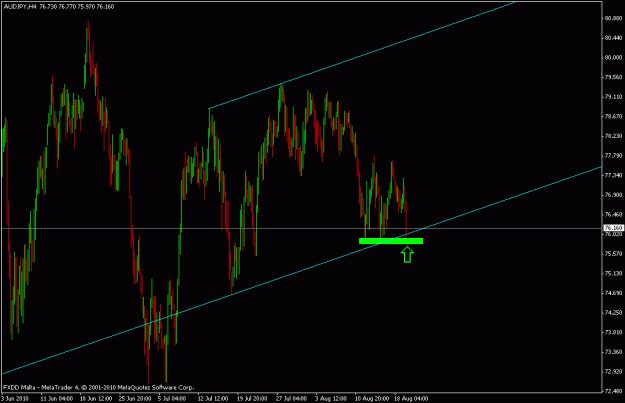The image size is (625, 403).
Task: Click the 80.000 price axis label
Action: [613, 57]
